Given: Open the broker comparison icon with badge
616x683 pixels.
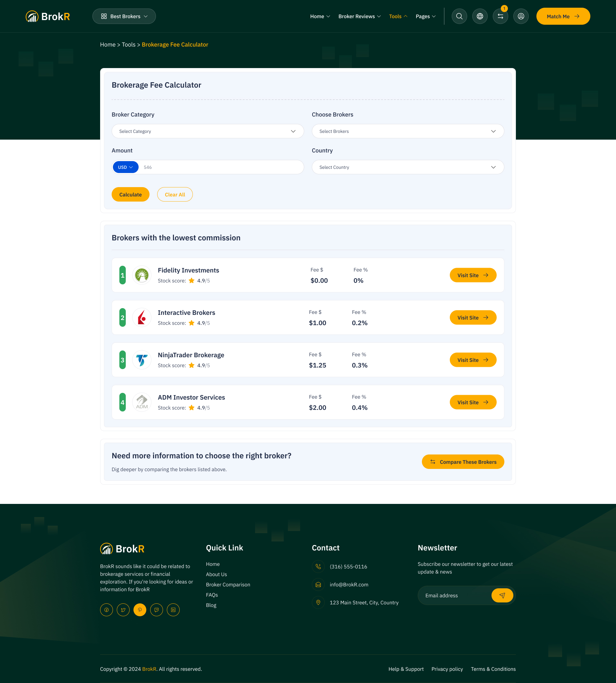Looking at the screenshot, I should (500, 16).
